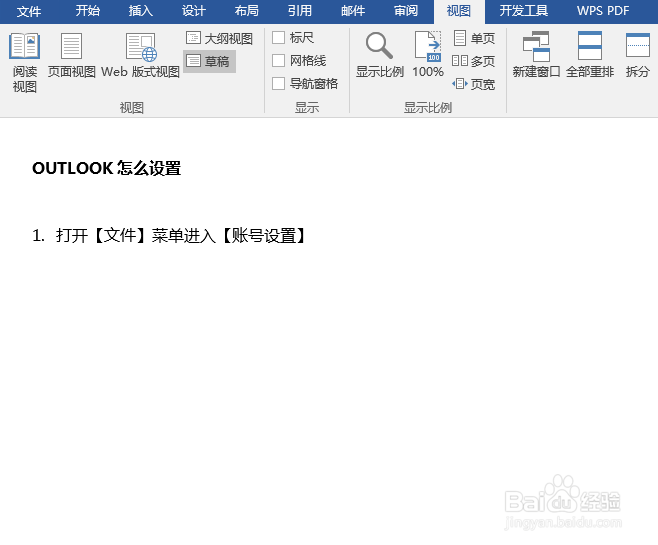Switch to the Home (开始) tab
The height and width of the screenshot is (545, 658).
[x=87, y=11]
